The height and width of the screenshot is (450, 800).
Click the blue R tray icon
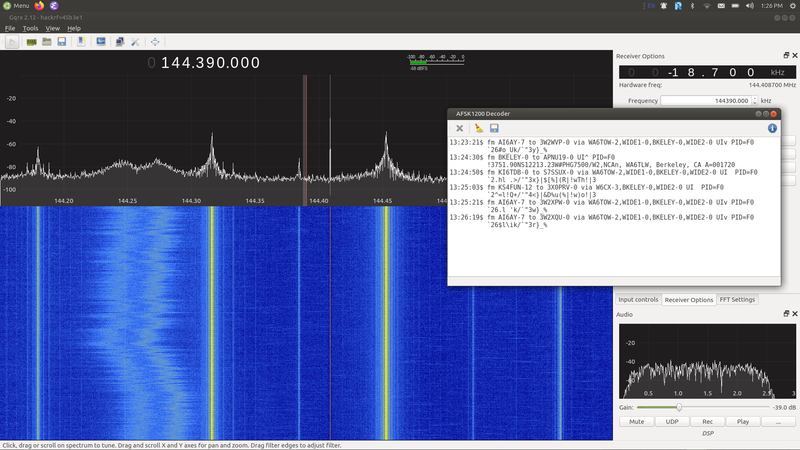[x=678, y=6]
